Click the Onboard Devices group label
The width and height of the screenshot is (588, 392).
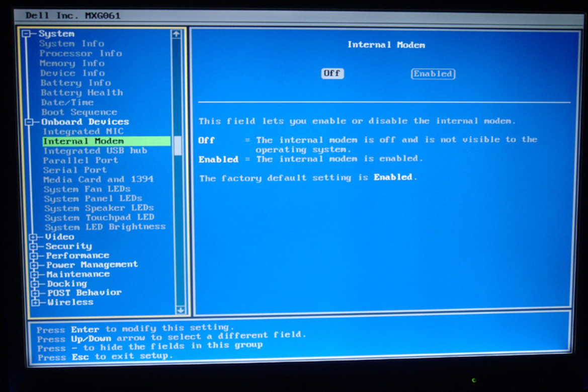85,122
